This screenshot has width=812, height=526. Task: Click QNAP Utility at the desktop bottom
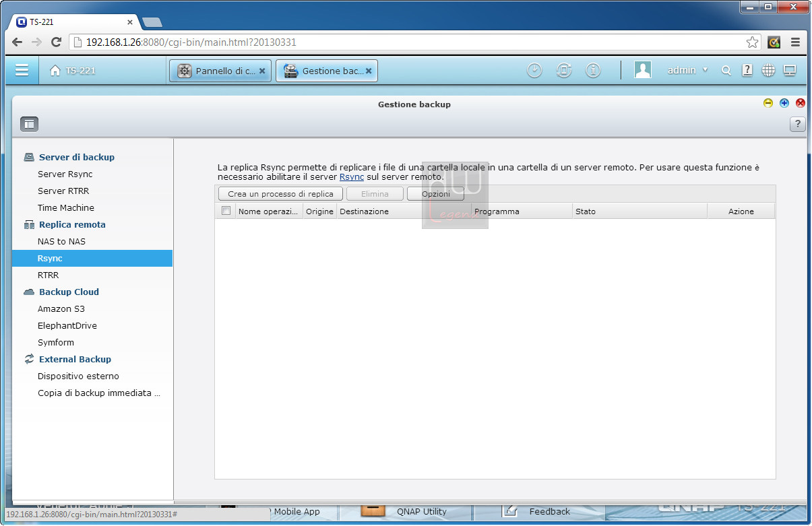tap(422, 511)
